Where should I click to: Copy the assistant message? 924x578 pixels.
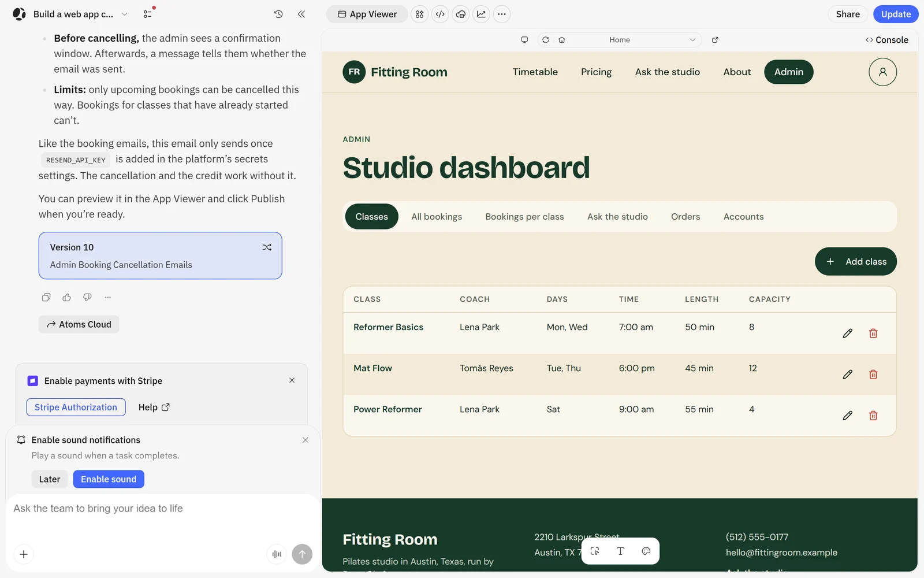tap(46, 297)
